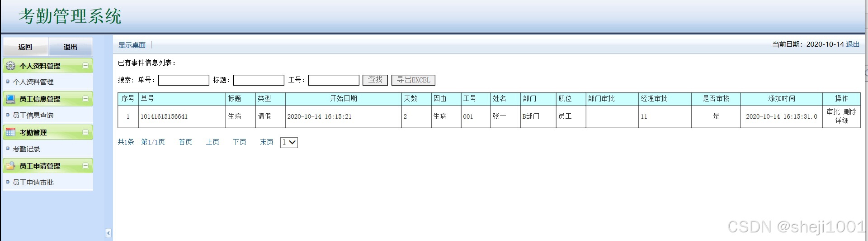Click 审批 link in the table row

833,112
